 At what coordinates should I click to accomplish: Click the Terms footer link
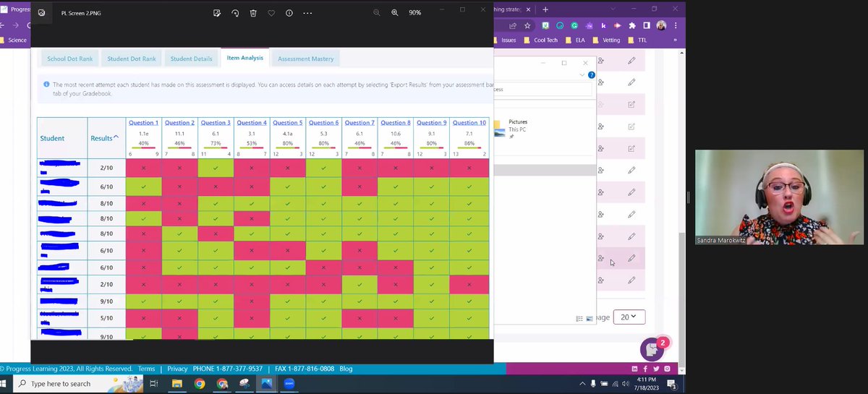click(x=146, y=369)
